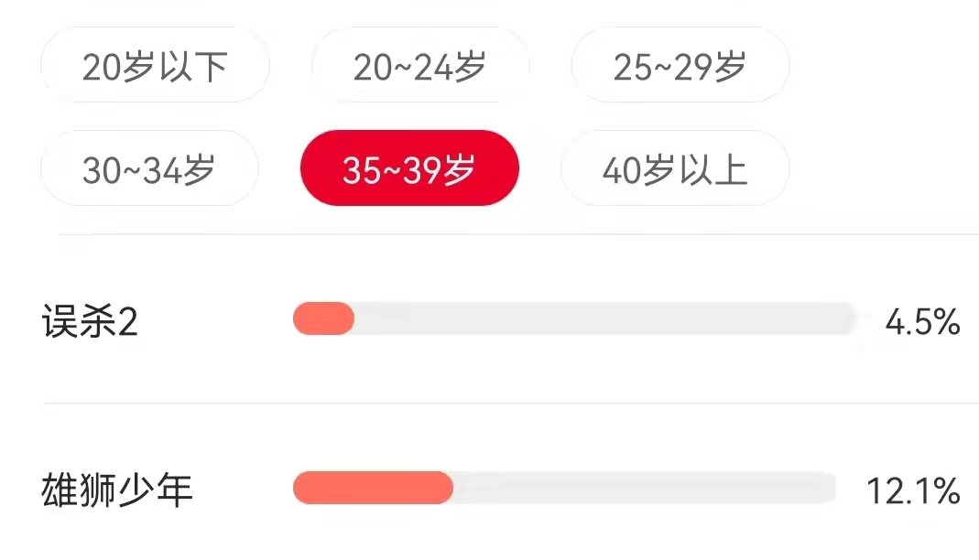The image size is (979, 560).
Task: Open the 误杀2 movie title
Action: (90, 322)
